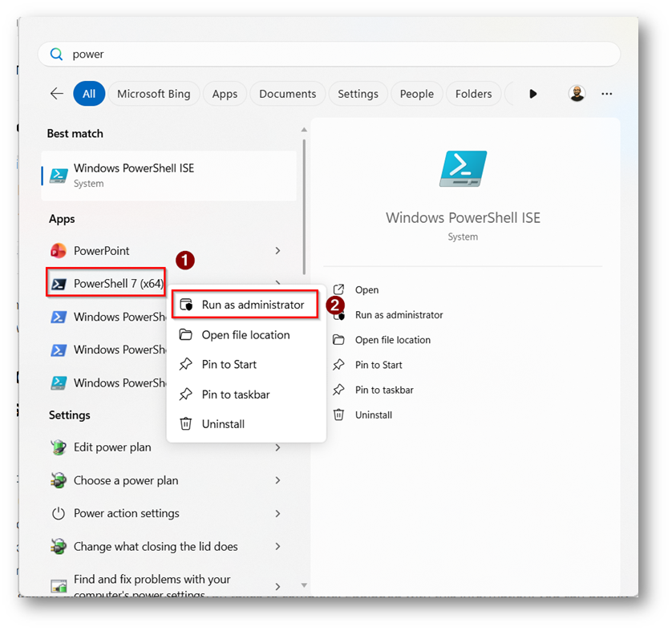Click details pane Pin to taskbar pin icon

pyautogui.click(x=338, y=390)
